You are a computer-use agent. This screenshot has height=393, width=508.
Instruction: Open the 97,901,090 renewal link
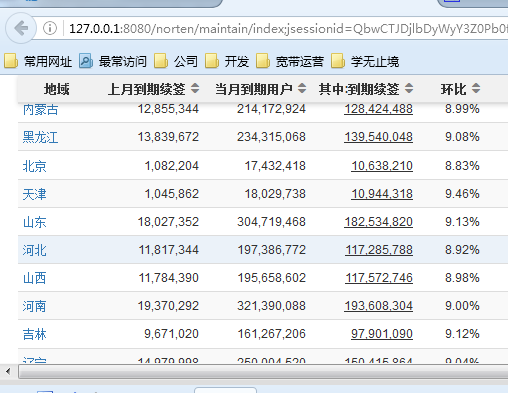click(382, 334)
